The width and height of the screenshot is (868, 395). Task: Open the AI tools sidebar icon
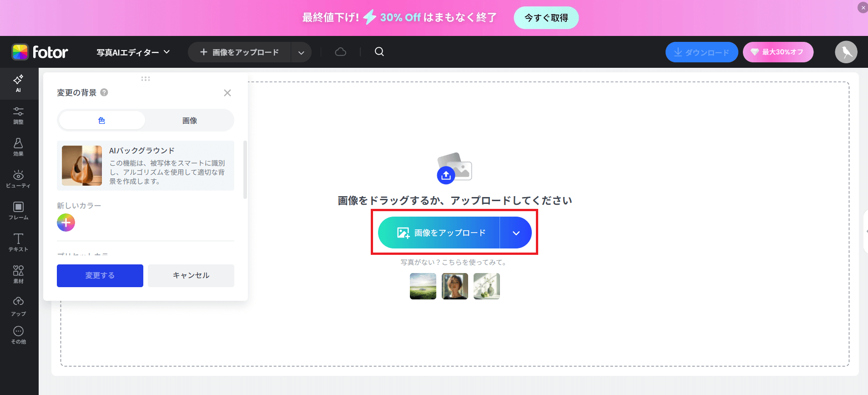pyautogui.click(x=18, y=83)
